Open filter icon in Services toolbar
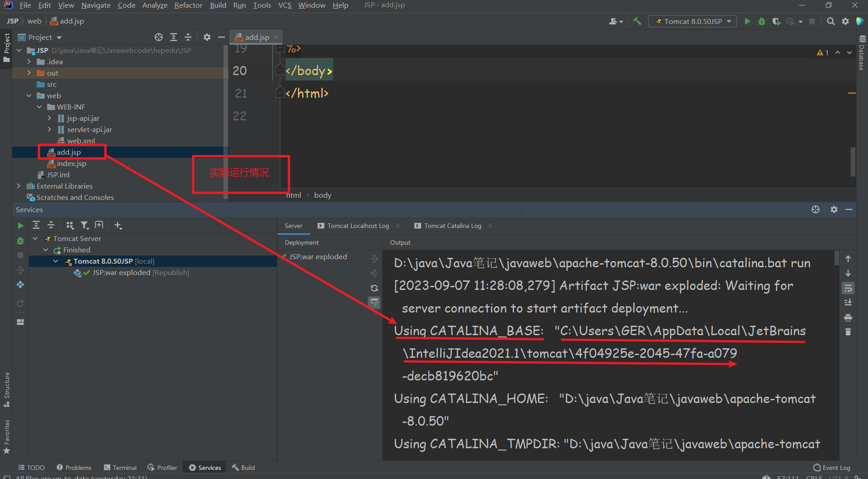This screenshot has height=479, width=868. click(85, 225)
